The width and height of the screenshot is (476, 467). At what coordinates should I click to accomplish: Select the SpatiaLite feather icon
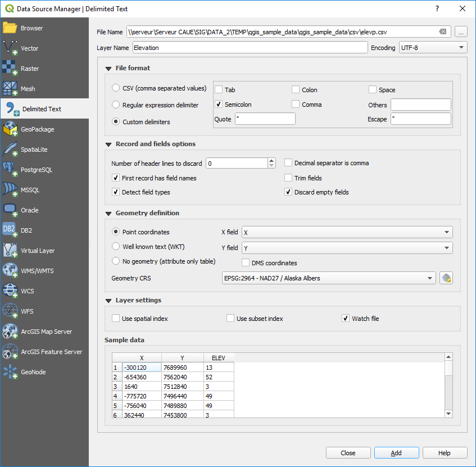(x=11, y=149)
